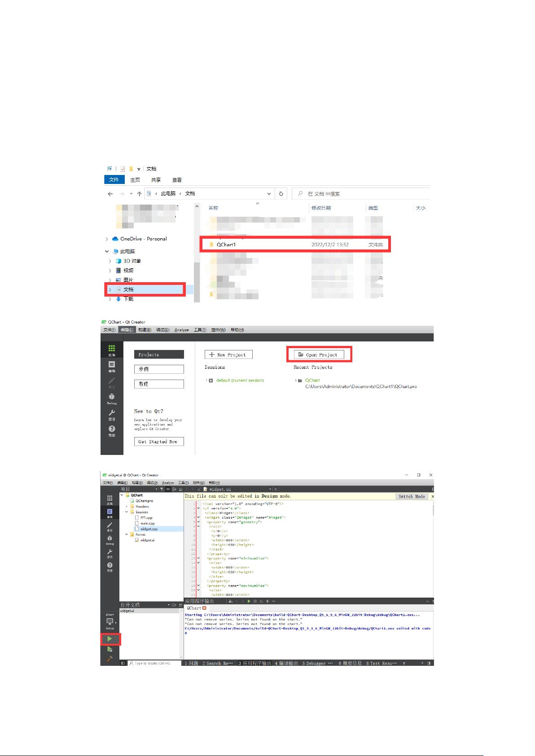Image resolution: width=535 pixels, height=756 pixels.
Task: Select Design mode pencil in widget.ui window sidebar
Action: click(x=110, y=527)
